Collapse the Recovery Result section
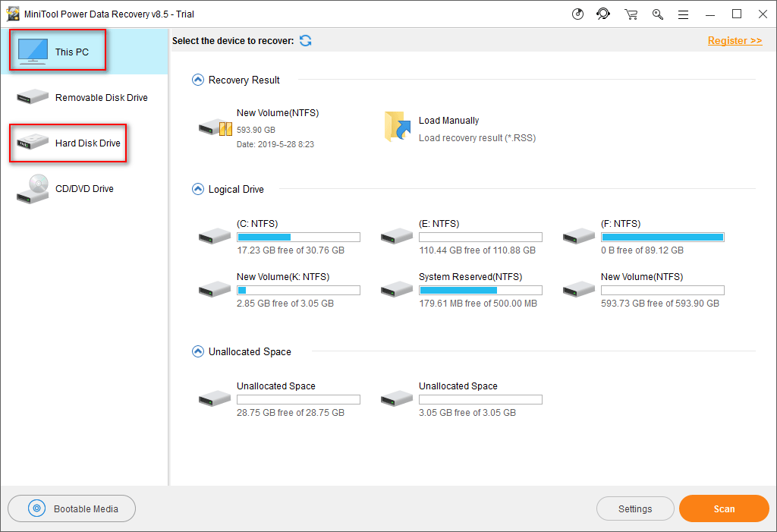777x532 pixels. tap(198, 80)
